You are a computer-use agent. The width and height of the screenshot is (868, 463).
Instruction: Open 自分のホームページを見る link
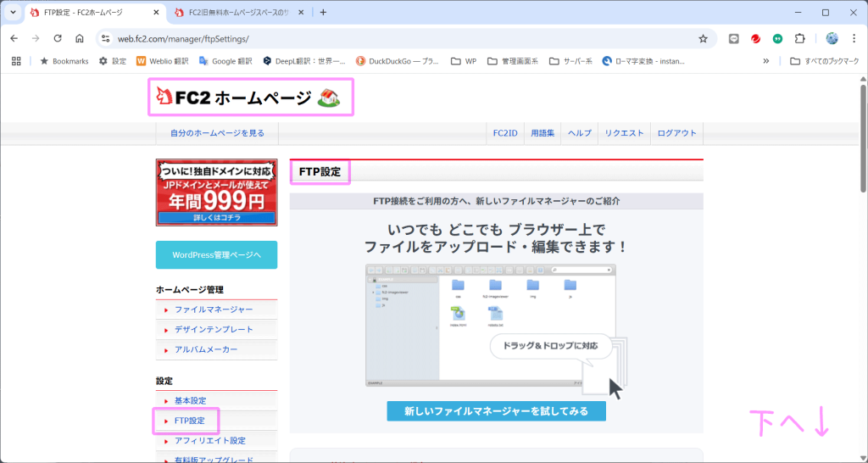(217, 133)
